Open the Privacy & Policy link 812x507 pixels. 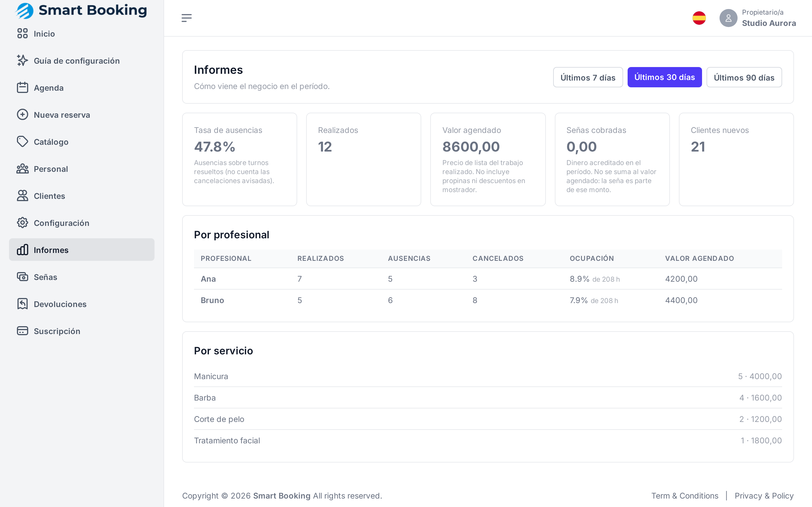(764, 496)
